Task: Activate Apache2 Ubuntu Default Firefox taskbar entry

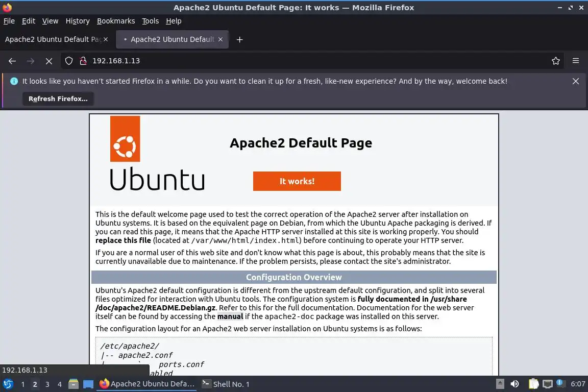Action: point(146,384)
